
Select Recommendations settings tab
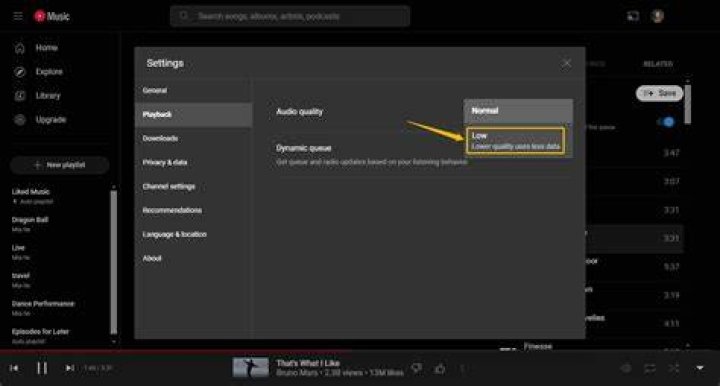point(193,210)
